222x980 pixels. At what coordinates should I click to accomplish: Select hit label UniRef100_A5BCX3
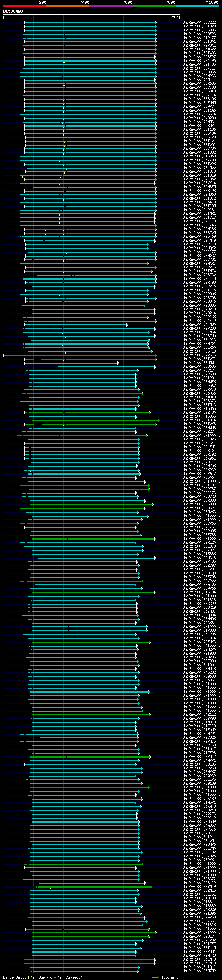[199, 496]
